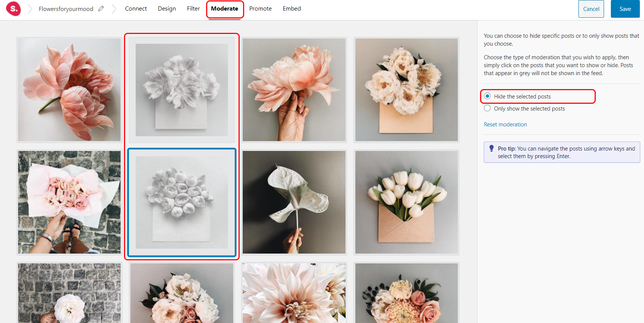Image resolution: width=644 pixels, height=323 pixels.
Task: Click the Flowersforyourmood feed name
Action: (66, 9)
